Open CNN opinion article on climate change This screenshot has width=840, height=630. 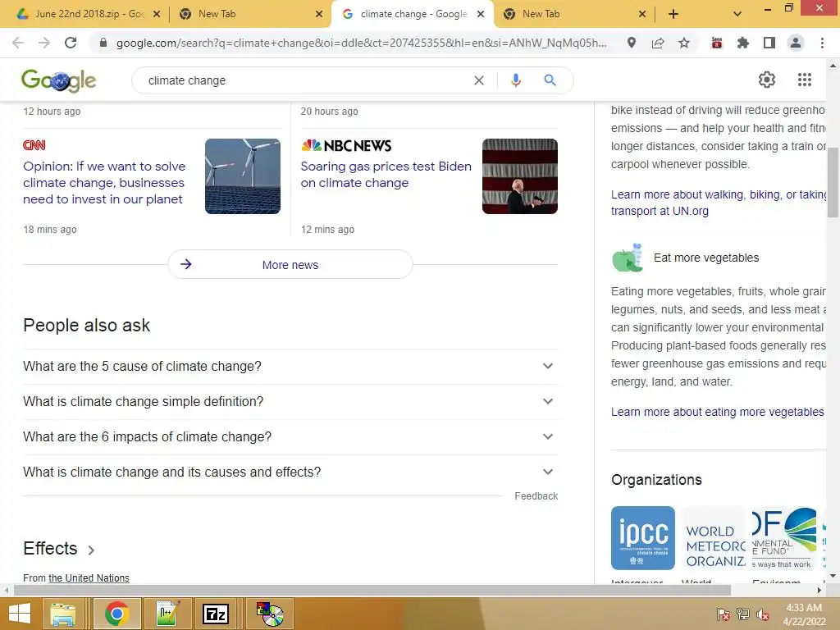coord(104,183)
